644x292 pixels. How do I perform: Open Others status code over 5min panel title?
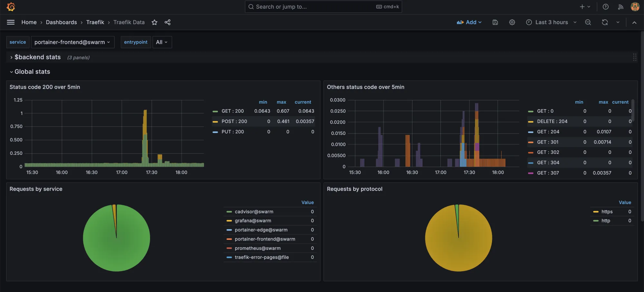pyautogui.click(x=365, y=87)
